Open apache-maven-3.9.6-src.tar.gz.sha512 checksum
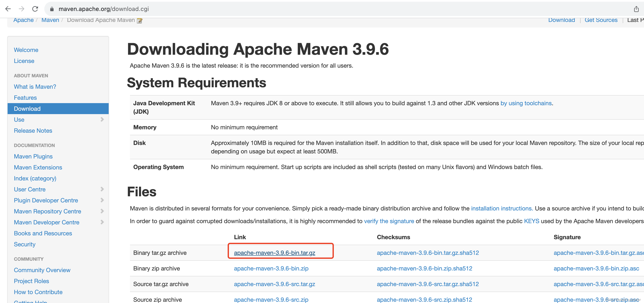The height and width of the screenshot is (303, 644). [428, 284]
